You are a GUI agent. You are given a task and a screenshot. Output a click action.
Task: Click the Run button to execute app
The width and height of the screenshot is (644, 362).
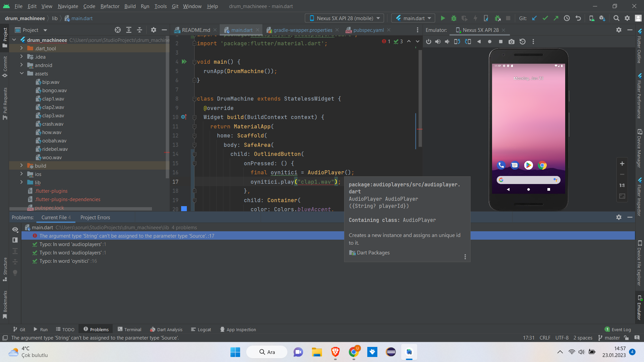443,18
